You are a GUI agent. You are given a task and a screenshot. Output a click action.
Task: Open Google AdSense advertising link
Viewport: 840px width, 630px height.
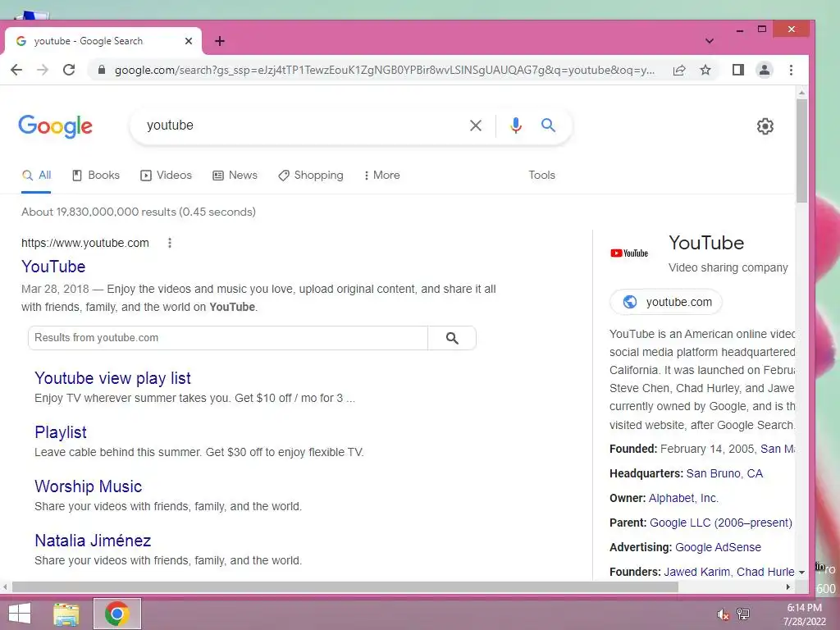point(718,547)
